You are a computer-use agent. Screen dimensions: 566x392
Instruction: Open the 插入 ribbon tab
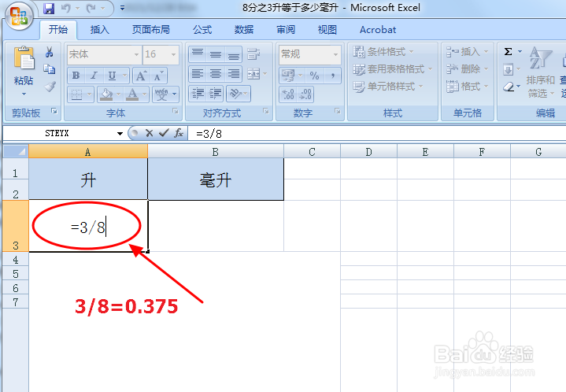(100, 30)
